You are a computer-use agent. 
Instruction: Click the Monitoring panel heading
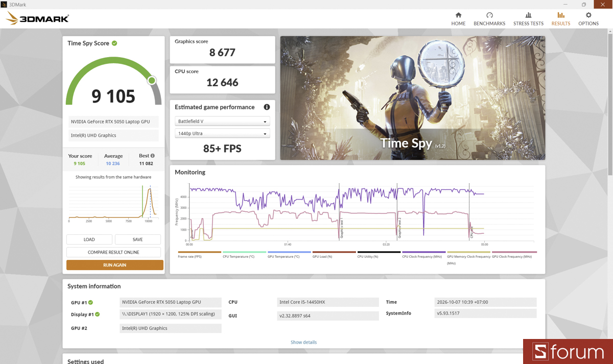pyautogui.click(x=190, y=173)
